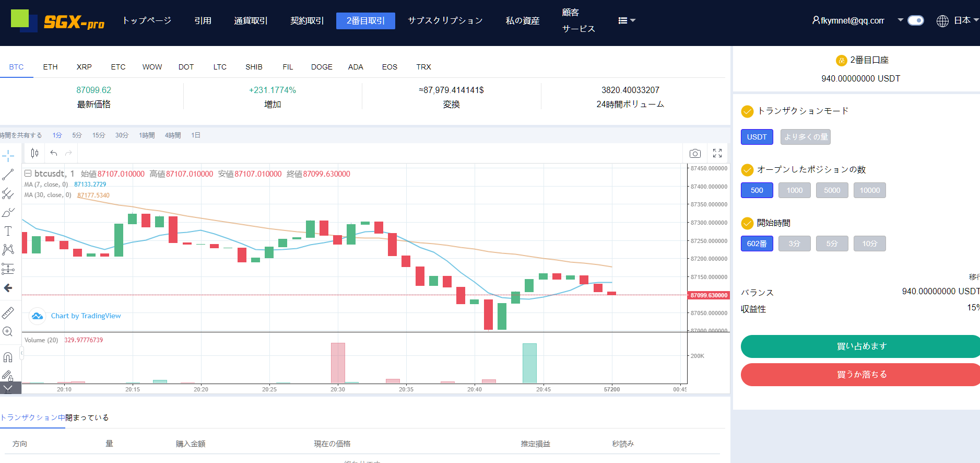980x463 pixels.
Task: Click the back arrow tool icon
Action: click(8, 288)
